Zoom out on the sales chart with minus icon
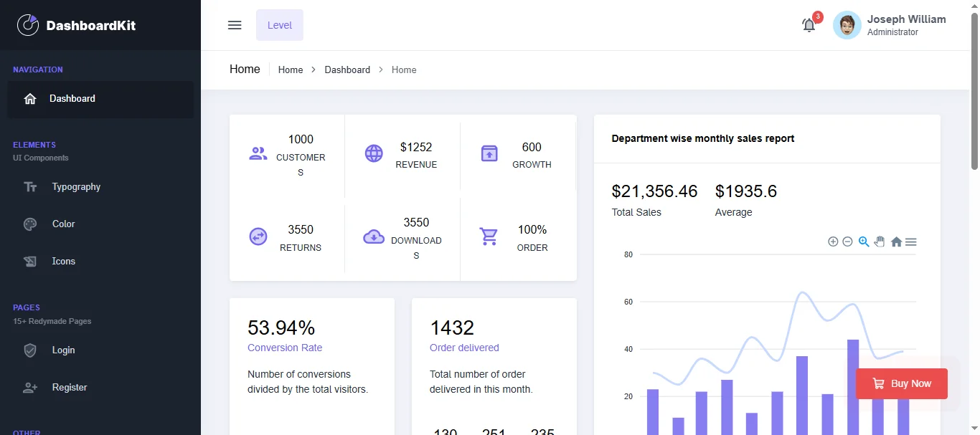This screenshot has width=980, height=435. [848, 242]
